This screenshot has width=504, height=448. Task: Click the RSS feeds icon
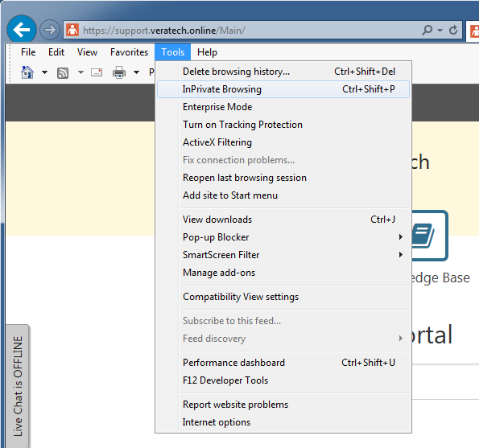(x=63, y=73)
